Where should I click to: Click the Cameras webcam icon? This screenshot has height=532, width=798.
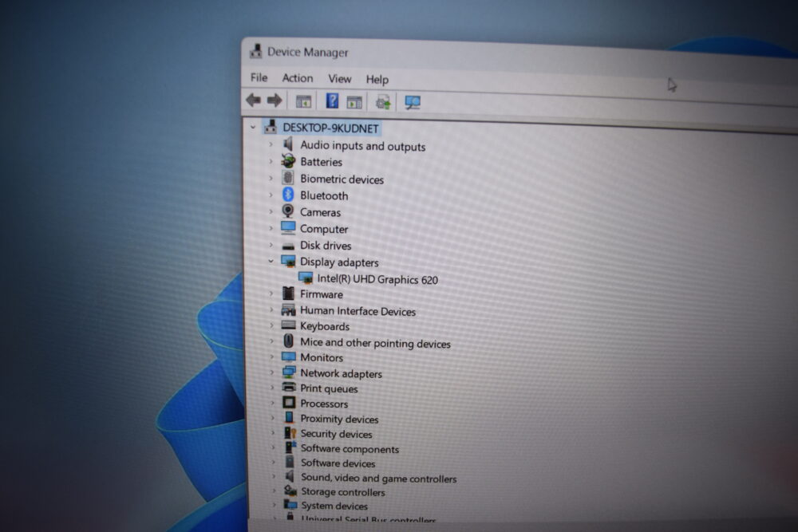coord(288,211)
